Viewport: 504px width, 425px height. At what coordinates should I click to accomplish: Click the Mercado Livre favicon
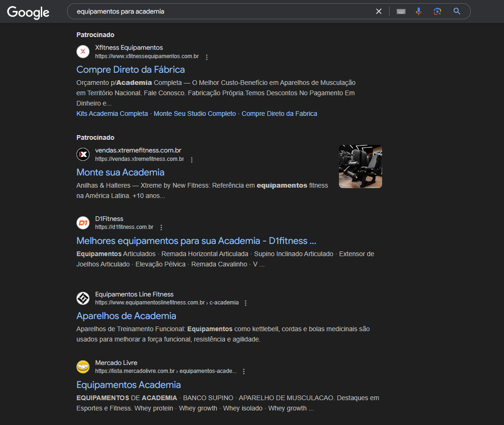pyautogui.click(x=83, y=367)
